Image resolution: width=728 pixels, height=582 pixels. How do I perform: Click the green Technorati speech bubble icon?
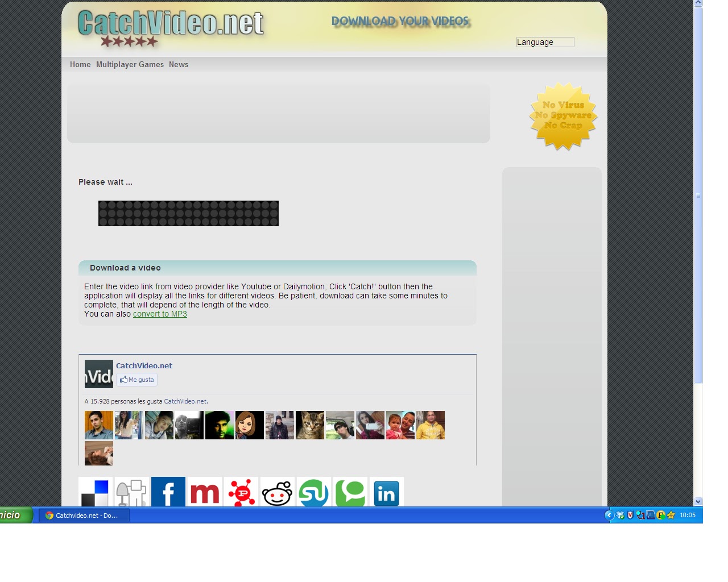pos(350,492)
